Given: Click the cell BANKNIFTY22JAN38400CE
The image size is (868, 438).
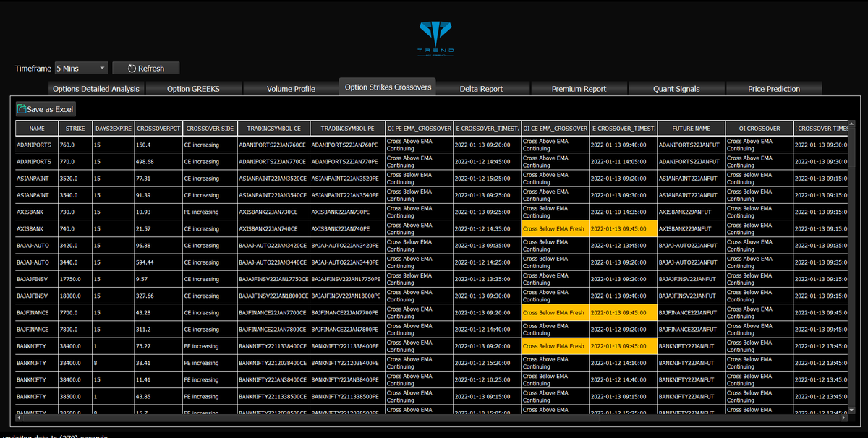Looking at the screenshot, I should tap(273, 379).
